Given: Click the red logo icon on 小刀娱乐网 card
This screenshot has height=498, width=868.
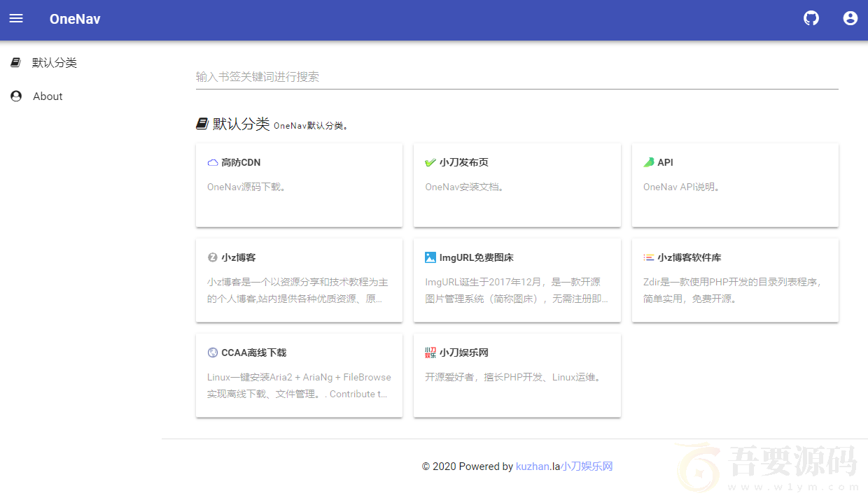Looking at the screenshot, I should click(x=430, y=353).
